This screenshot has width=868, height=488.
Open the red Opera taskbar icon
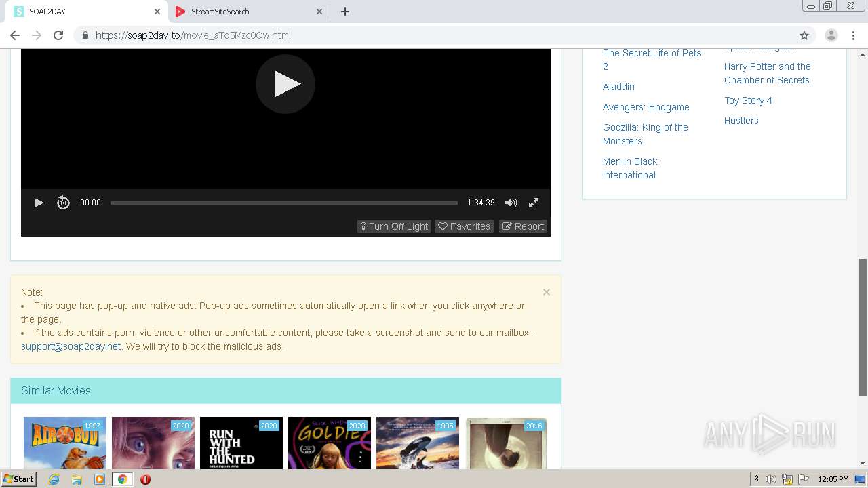(x=145, y=479)
